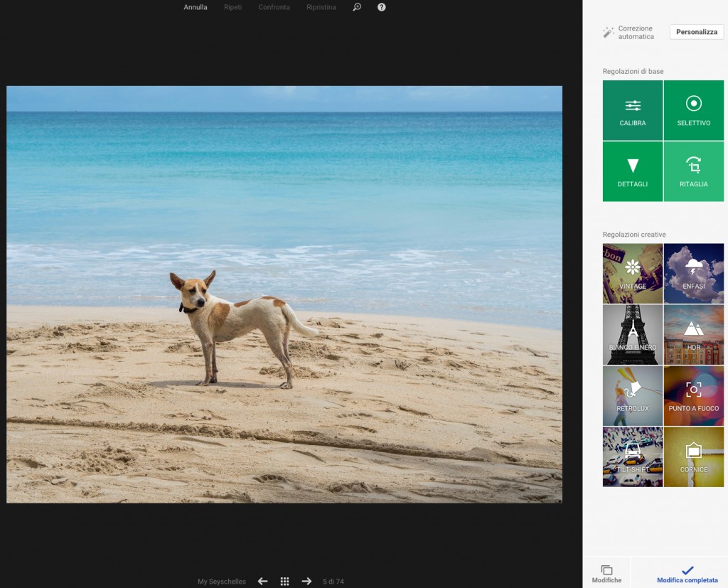Apply the HDR creative filter

[693, 335]
